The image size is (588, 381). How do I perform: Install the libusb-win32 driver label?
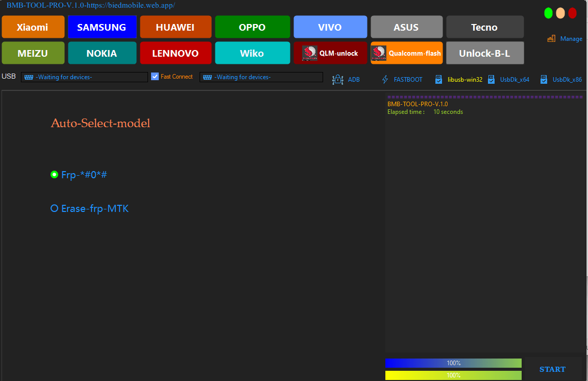click(465, 80)
